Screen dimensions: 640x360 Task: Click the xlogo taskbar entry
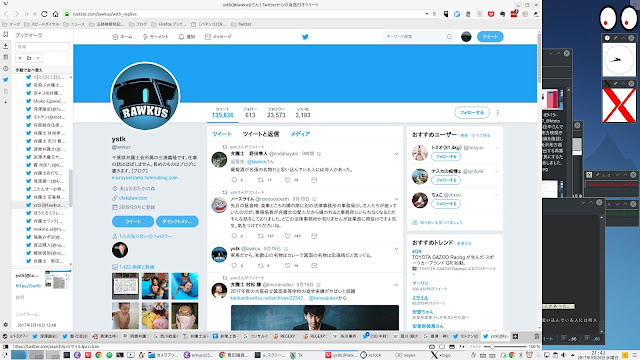pos(441,355)
